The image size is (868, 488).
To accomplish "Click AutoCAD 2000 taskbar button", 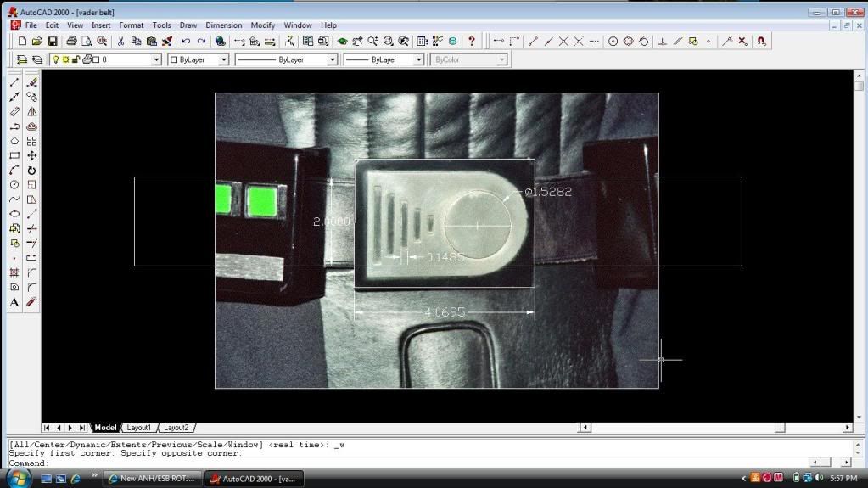I will [x=254, y=479].
